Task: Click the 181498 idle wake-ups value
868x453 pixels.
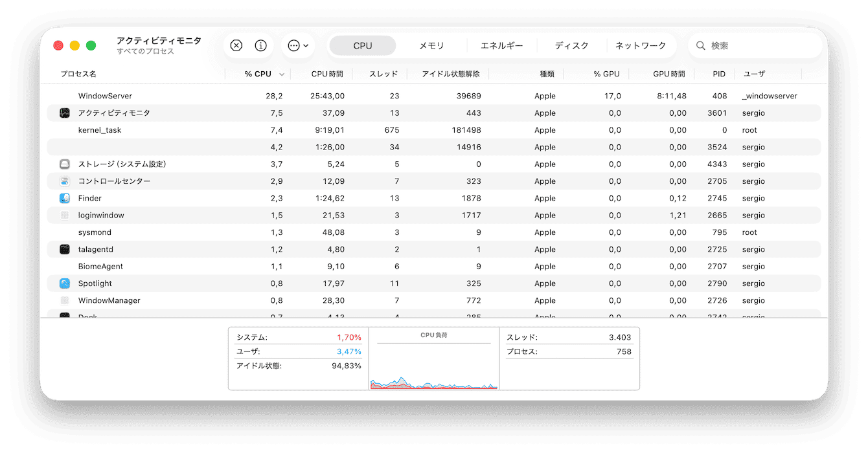Action: click(x=467, y=130)
